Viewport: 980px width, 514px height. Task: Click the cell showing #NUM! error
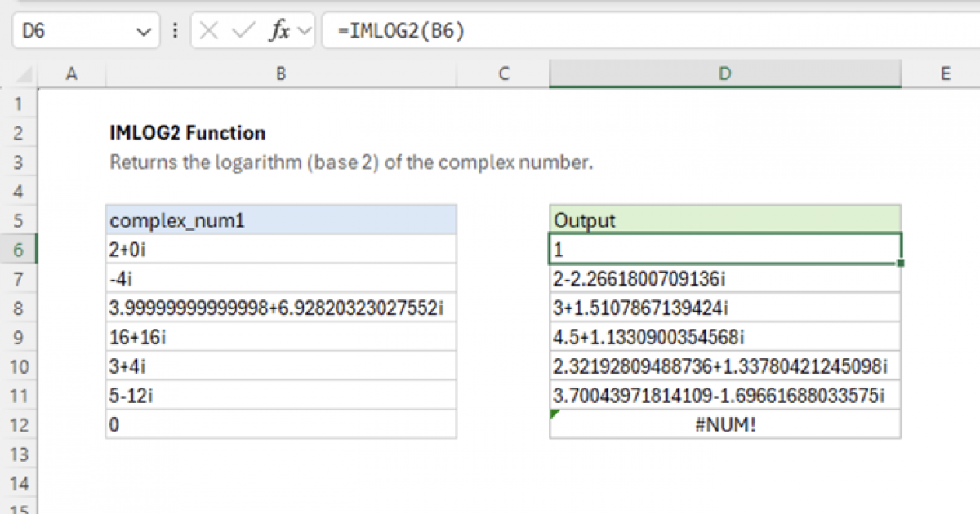724,423
